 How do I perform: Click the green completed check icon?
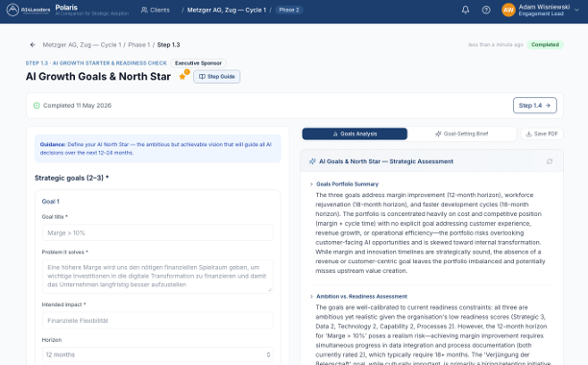(37, 106)
